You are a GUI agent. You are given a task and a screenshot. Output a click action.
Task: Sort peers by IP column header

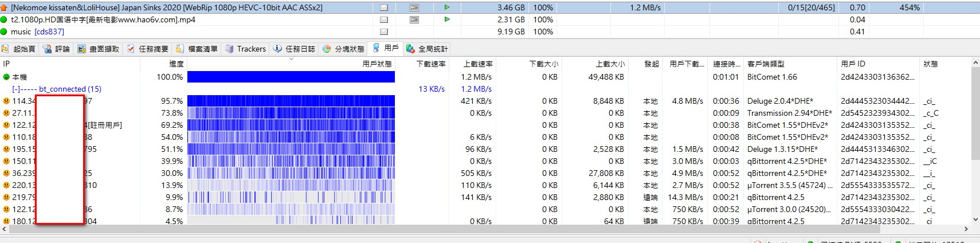[x=70, y=64]
